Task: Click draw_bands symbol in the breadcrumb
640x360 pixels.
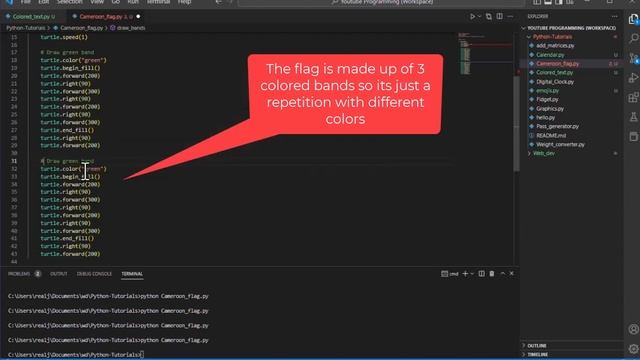Action: (131, 28)
